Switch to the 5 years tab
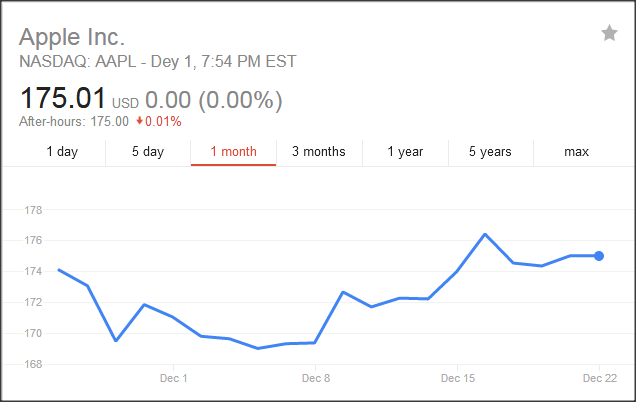This screenshot has height=402, width=636. click(490, 152)
